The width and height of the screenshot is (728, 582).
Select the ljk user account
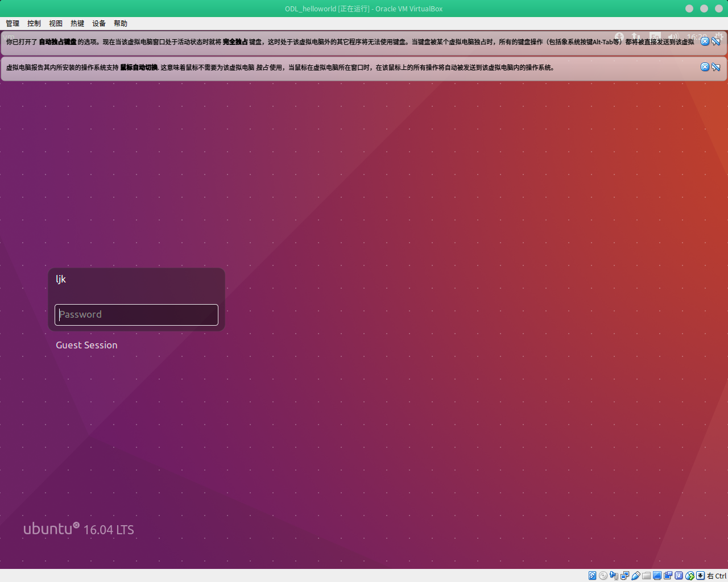pos(61,279)
